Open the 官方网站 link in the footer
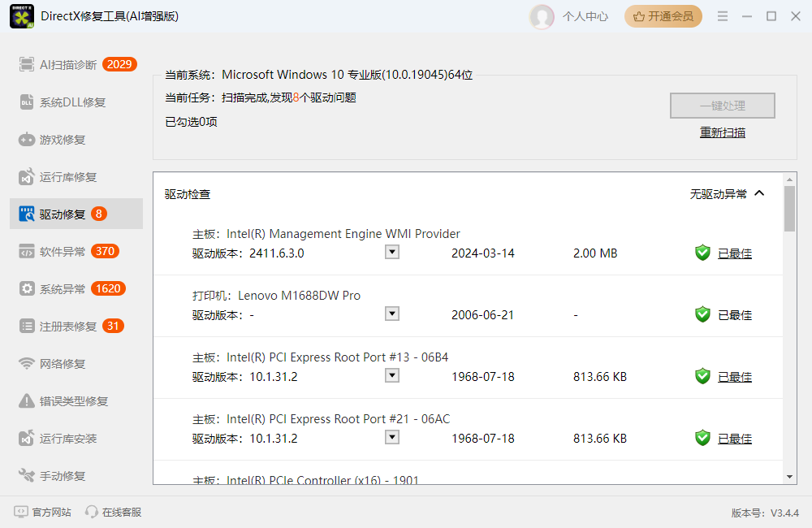 (43, 512)
